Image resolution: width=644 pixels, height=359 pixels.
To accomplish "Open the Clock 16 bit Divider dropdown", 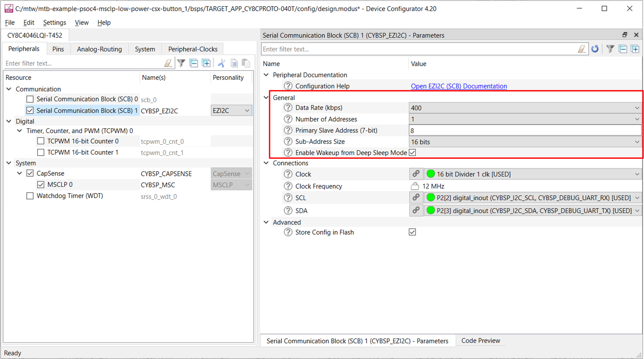I will tap(533, 174).
